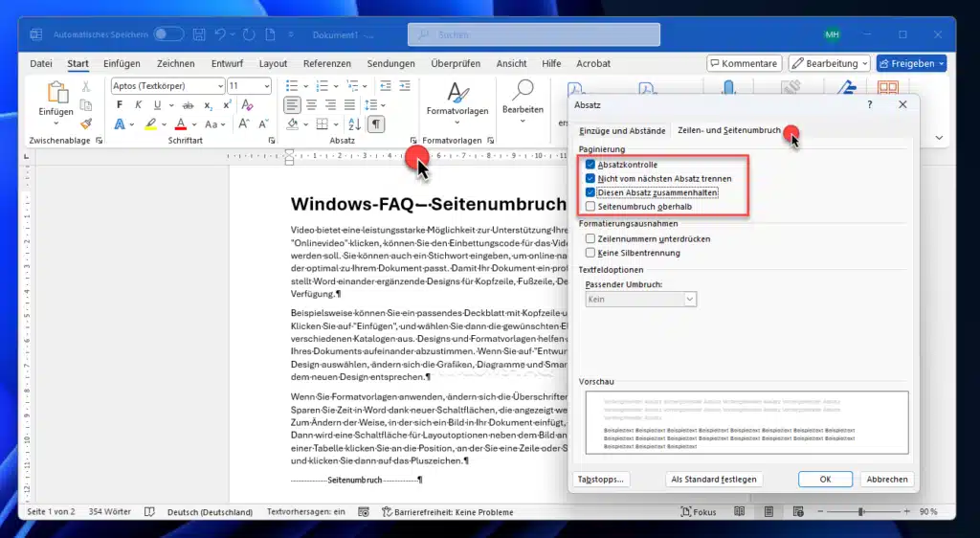Decrease font size with smaller A icon
This screenshot has width=980, height=538.
264,123
